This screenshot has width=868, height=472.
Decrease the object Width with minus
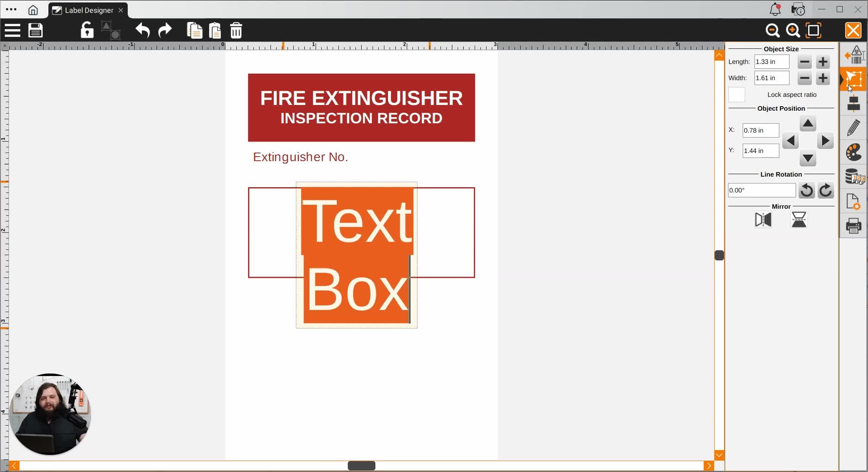tap(805, 78)
